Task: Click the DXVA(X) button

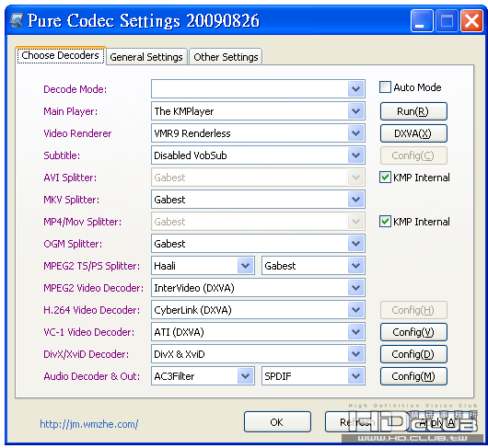Action: (x=413, y=133)
